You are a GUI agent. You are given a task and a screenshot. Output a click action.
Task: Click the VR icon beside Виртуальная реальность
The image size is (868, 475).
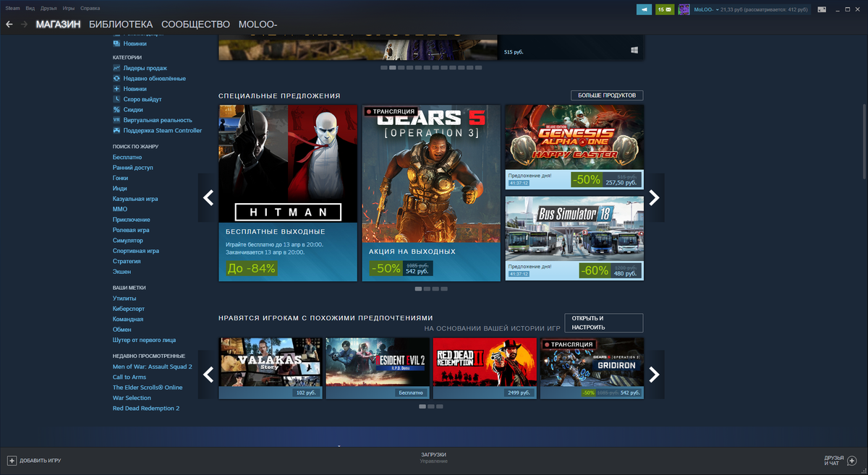tap(116, 120)
